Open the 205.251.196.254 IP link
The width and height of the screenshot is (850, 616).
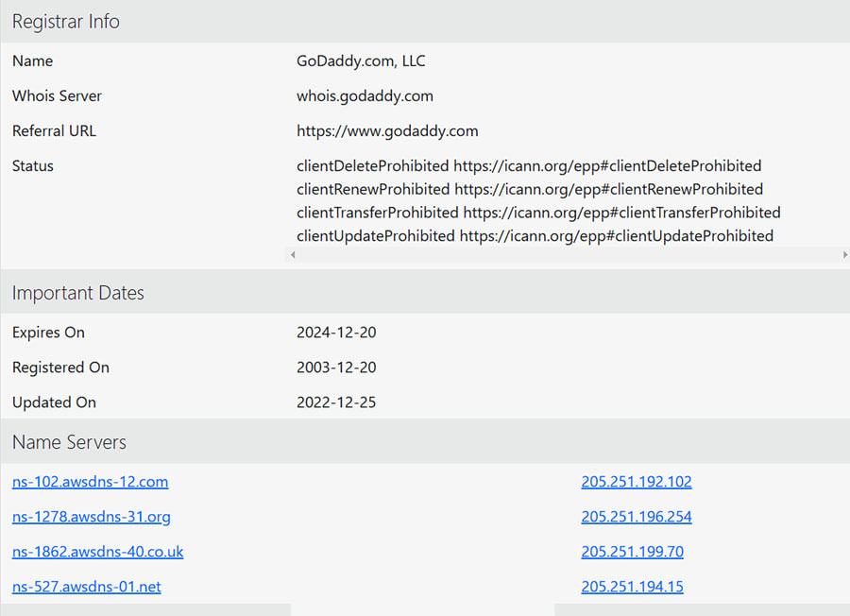coord(636,517)
